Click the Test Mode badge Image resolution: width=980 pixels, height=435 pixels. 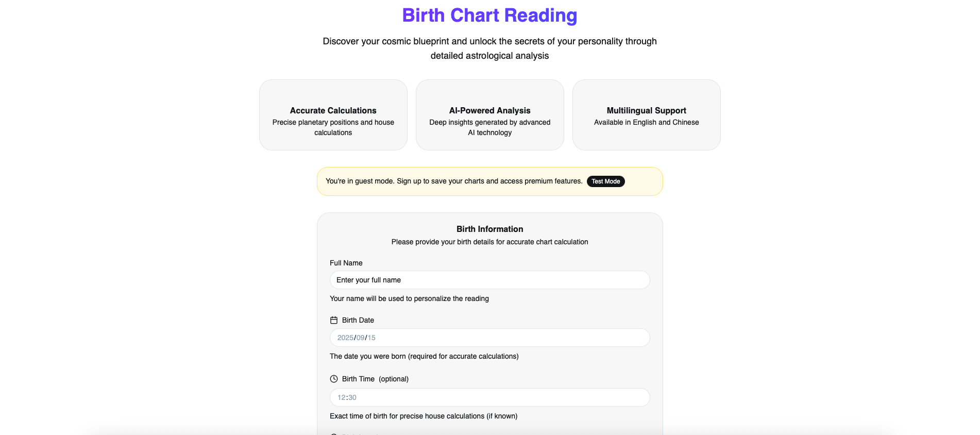point(605,181)
